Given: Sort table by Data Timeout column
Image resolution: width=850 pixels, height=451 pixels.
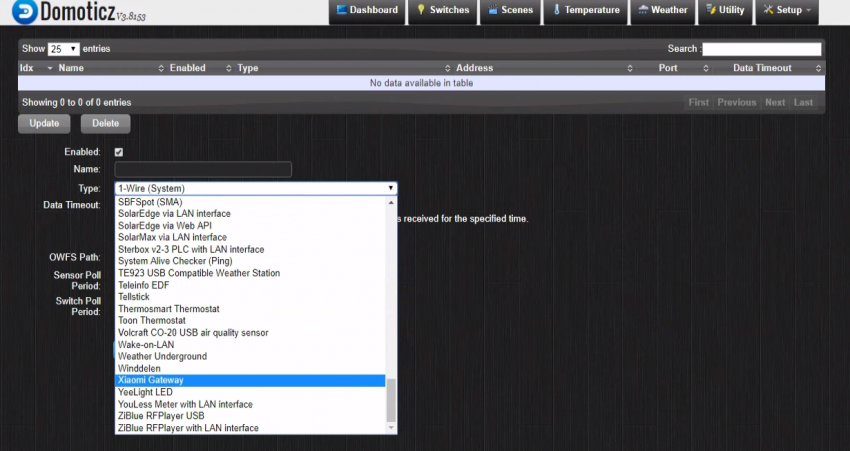Looking at the screenshot, I should (768, 68).
